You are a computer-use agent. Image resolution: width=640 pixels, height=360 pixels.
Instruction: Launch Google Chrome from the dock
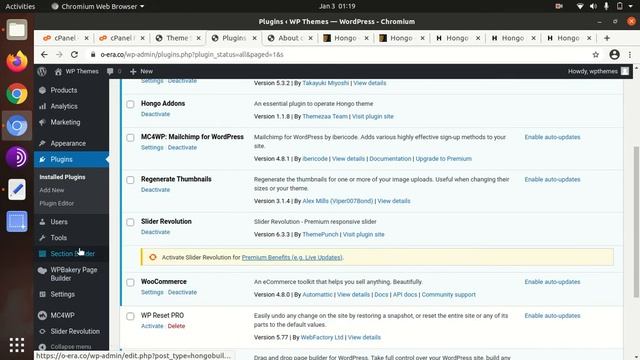(17, 93)
